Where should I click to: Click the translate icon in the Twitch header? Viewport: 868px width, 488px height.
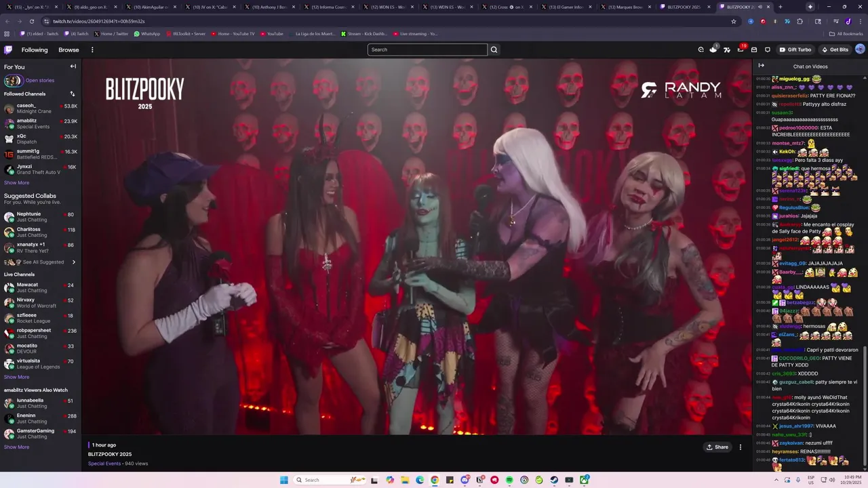click(x=727, y=49)
